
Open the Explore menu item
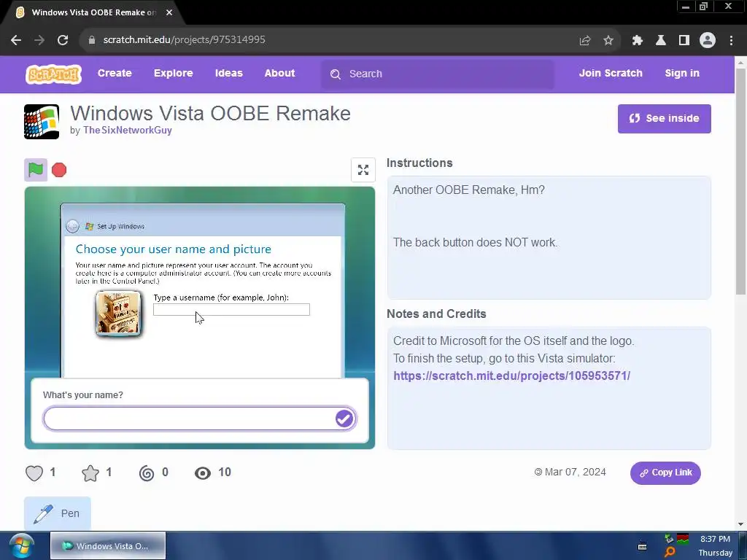click(174, 74)
